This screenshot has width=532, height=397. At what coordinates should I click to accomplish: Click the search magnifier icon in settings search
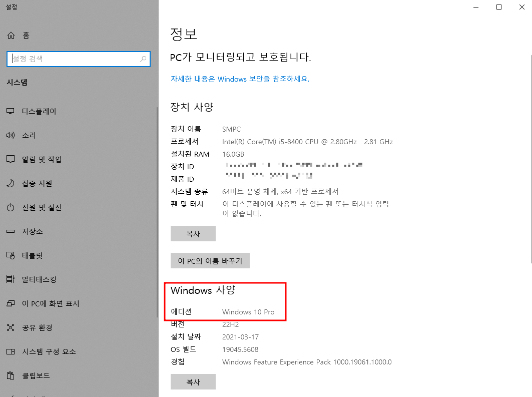[143, 59]
